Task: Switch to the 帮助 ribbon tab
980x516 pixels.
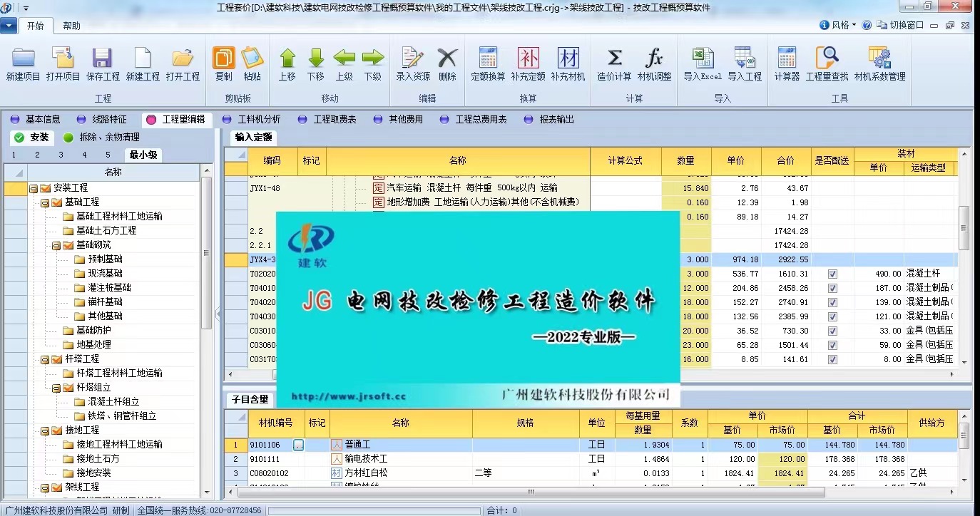Action: click(71, 26)
